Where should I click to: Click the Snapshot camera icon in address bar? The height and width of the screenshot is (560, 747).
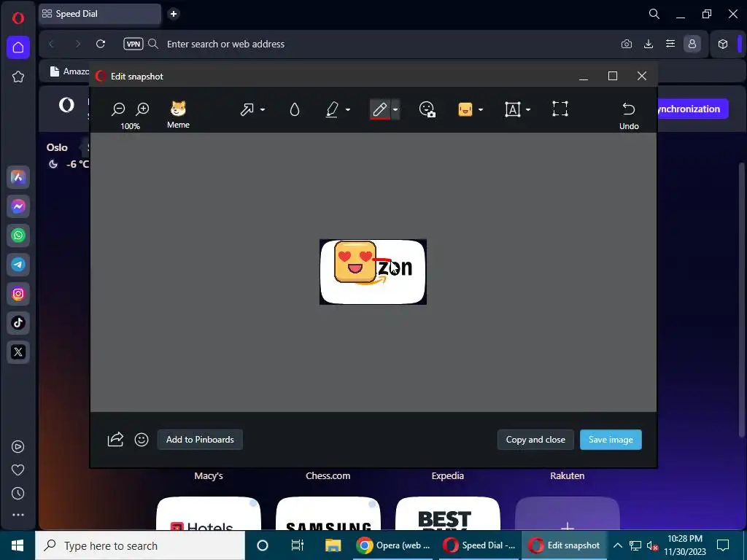click(x=627, y=44)
